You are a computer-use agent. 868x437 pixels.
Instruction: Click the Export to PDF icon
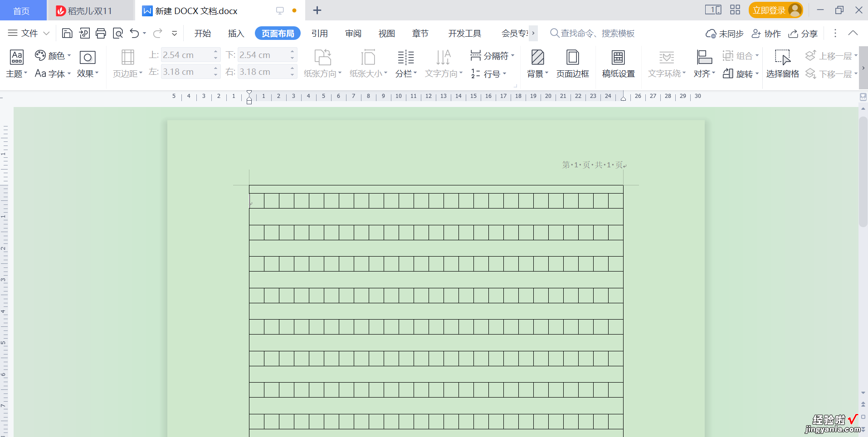84,33
